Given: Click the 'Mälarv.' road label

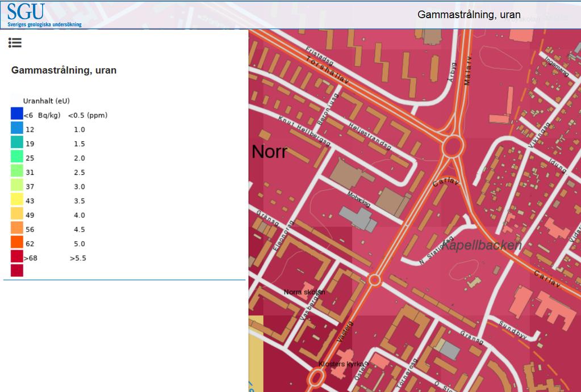Looking at the screenshot, I should [467, 70].
